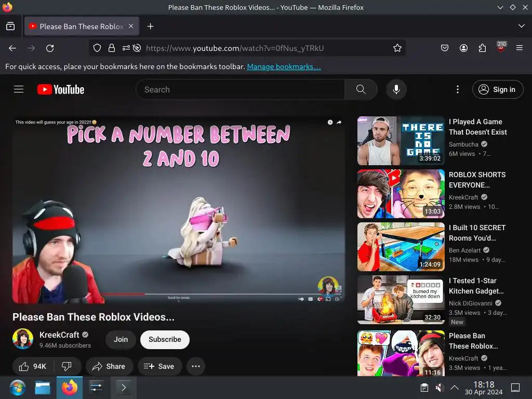Screen dimensions: 532x399
Task: Like the video with 94K thumbs up
Action: (33, 366)
